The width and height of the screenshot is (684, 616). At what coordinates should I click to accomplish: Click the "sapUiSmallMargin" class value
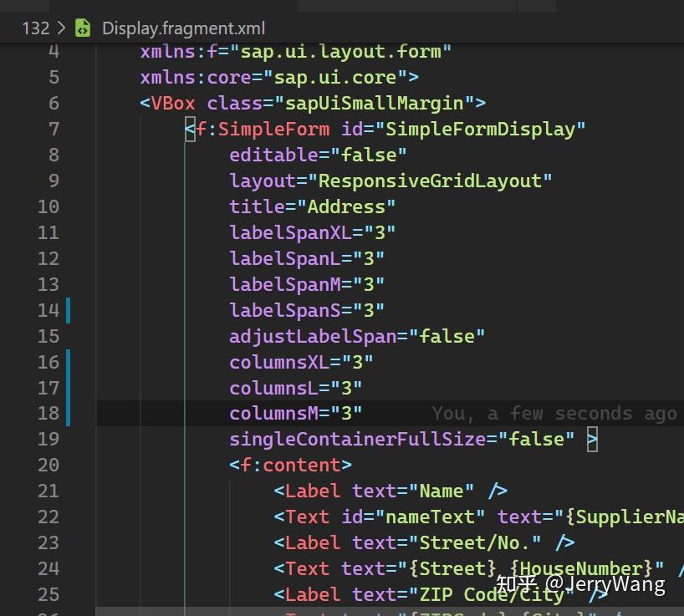coord(375,104)
